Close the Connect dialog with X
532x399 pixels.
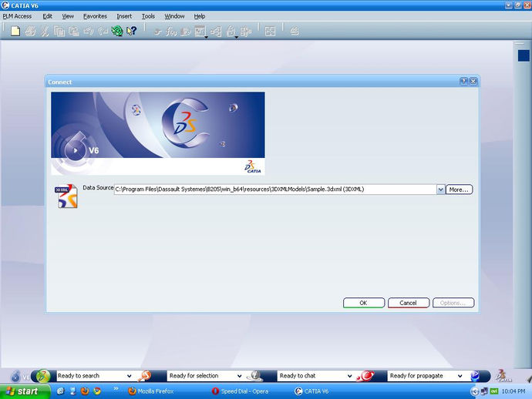(473, 82)
